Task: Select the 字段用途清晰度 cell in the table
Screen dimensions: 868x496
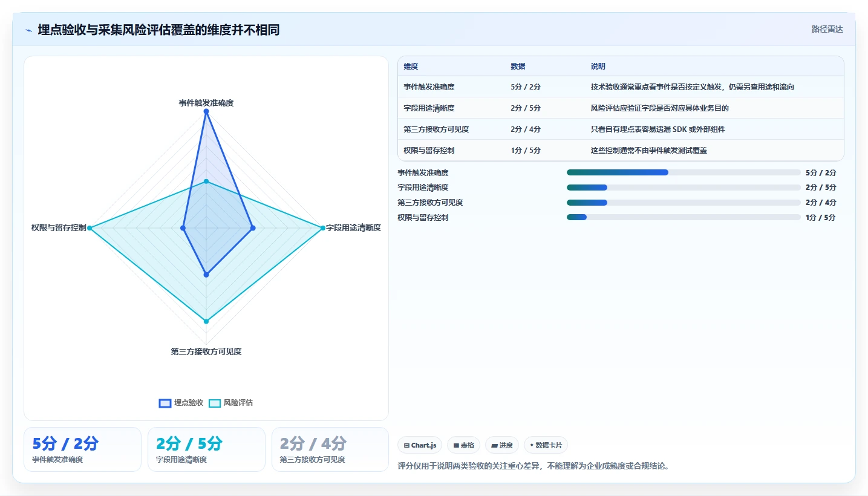Action: click(x=429, y=108)
